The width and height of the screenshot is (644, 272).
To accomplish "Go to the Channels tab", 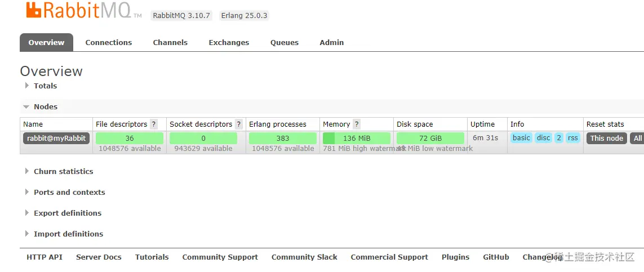I will pos(170,43).
